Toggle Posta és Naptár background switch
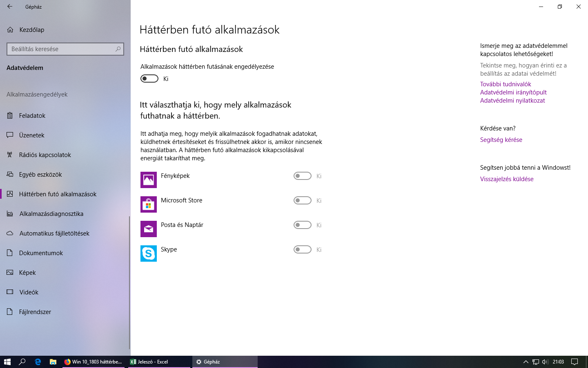588x368 pixels. point(303,225)
